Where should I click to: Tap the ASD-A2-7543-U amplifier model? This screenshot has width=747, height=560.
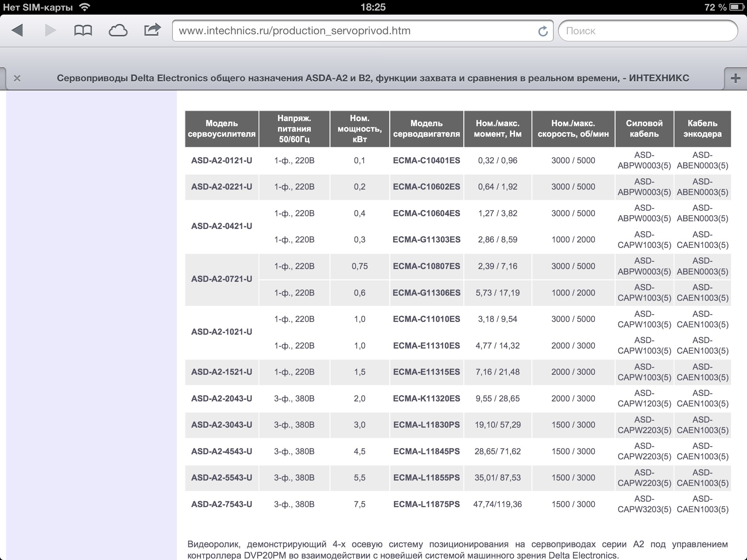(222, 504)
